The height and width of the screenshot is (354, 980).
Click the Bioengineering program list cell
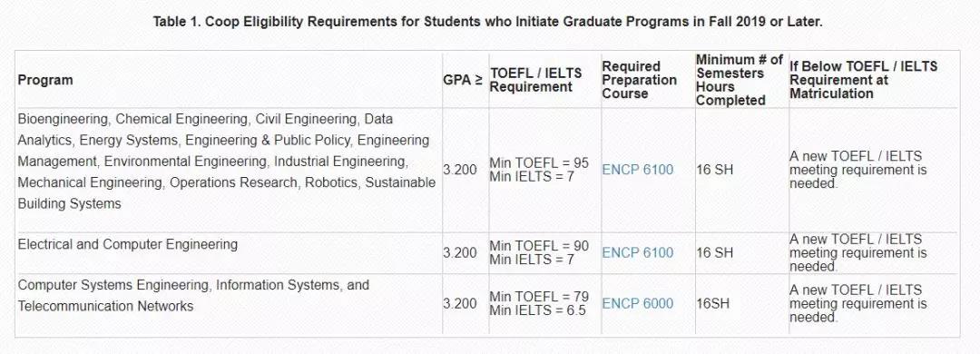[226, 161]
